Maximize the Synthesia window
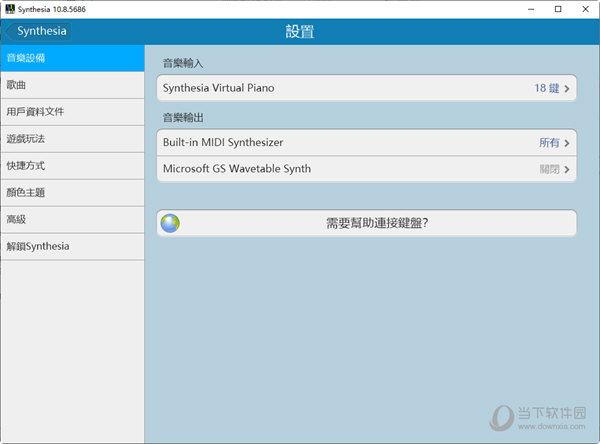 click(558, 9)
